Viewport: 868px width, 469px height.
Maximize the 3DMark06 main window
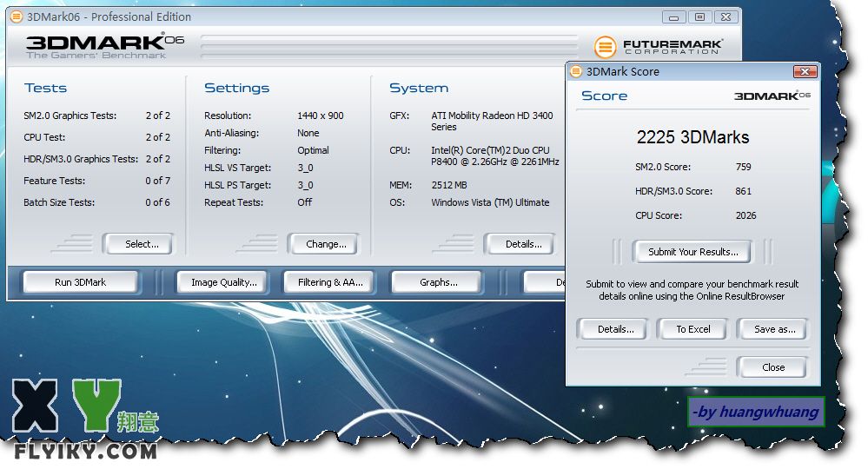point(699,17)
